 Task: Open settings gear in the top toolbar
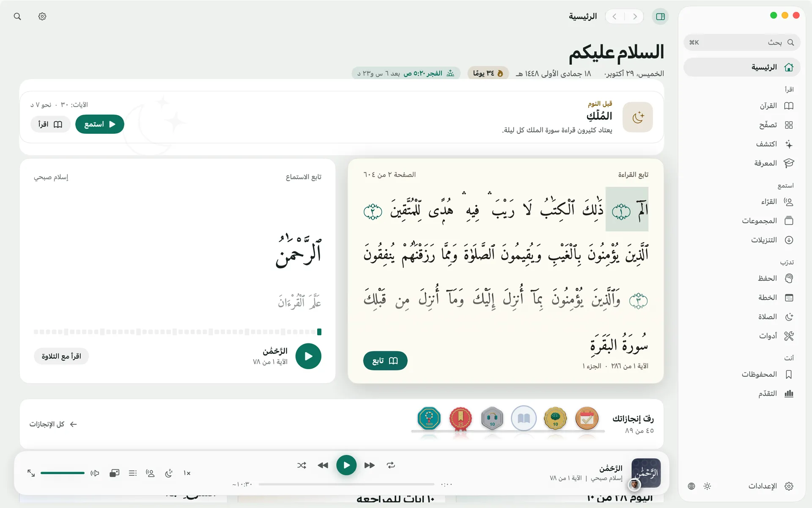[42, 17]
